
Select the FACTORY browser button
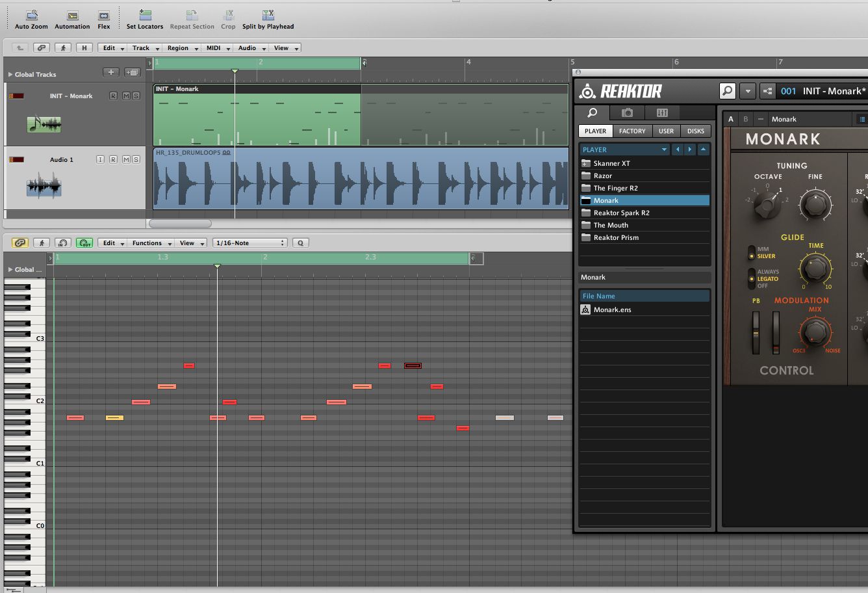tap(632, 131)
